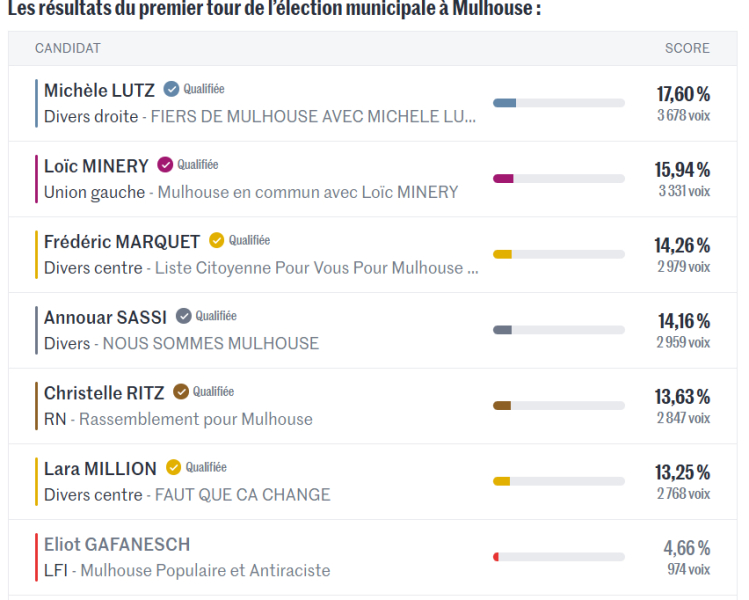Click Michèle LUTZ's blue score bar
This screenshot has height=600, width=749.
pos(505,103)
